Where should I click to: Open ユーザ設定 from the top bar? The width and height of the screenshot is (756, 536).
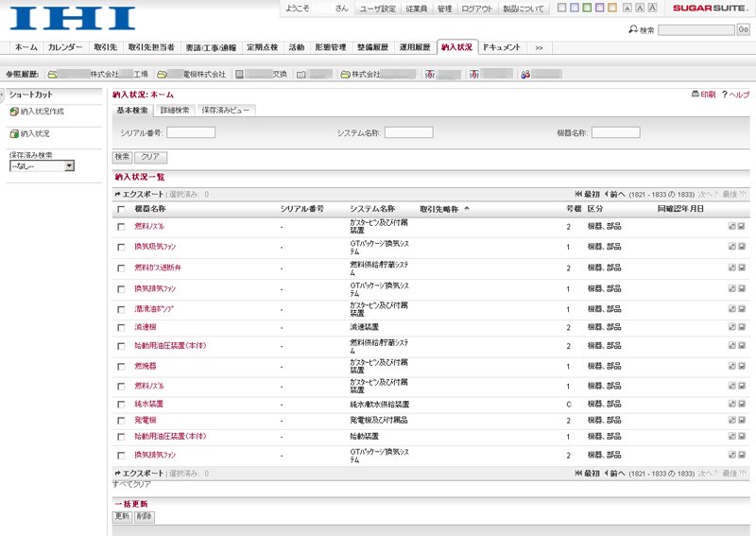377,9
